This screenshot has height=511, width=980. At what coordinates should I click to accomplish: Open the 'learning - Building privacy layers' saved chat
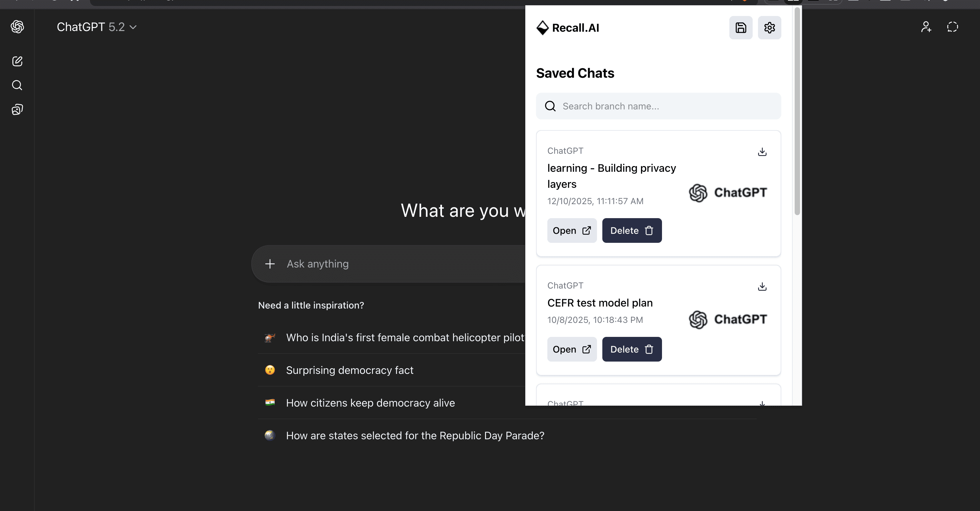(572, 230)
